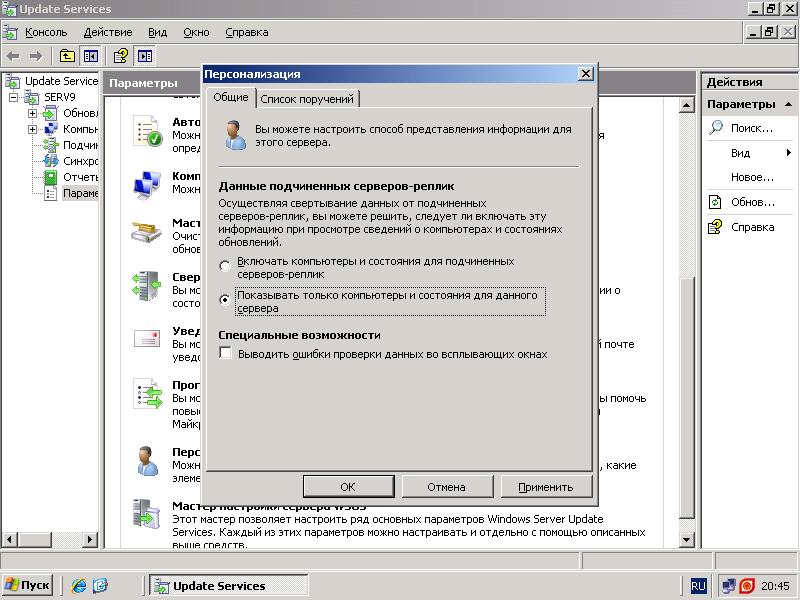
Task: Enable validation errors in pop-up windows checkbox
Action: click(x=225, y=353)
